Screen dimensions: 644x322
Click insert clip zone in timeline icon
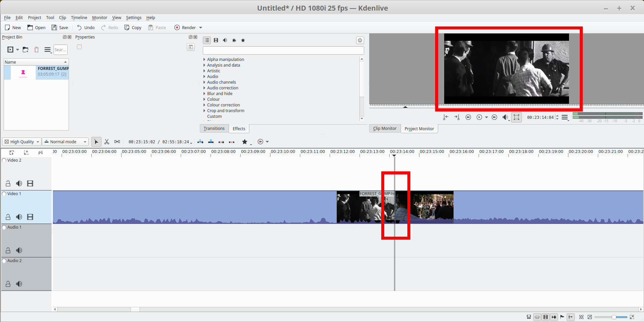pos(200,142)
